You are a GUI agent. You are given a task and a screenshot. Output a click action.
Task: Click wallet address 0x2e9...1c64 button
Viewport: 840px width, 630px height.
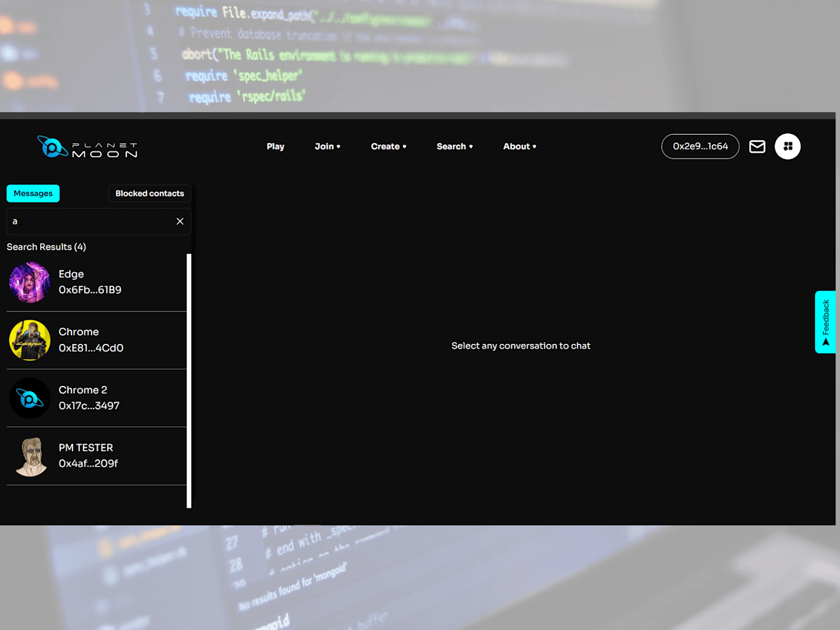[x=700, y=147]
